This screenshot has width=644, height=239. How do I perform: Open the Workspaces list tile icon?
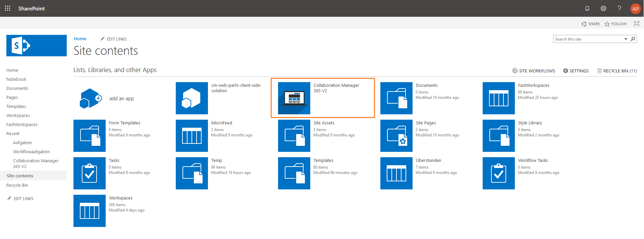click(x=90, y=211)
